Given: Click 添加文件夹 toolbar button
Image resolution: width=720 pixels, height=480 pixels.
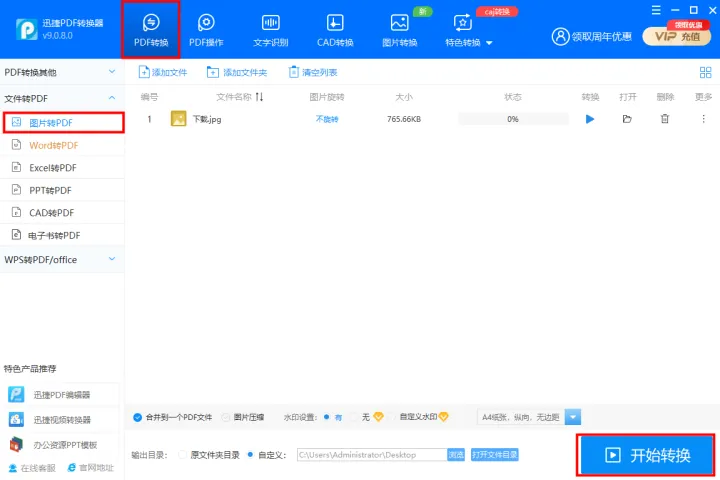Looking at the screenshot, I should click(x=237, y=72).
